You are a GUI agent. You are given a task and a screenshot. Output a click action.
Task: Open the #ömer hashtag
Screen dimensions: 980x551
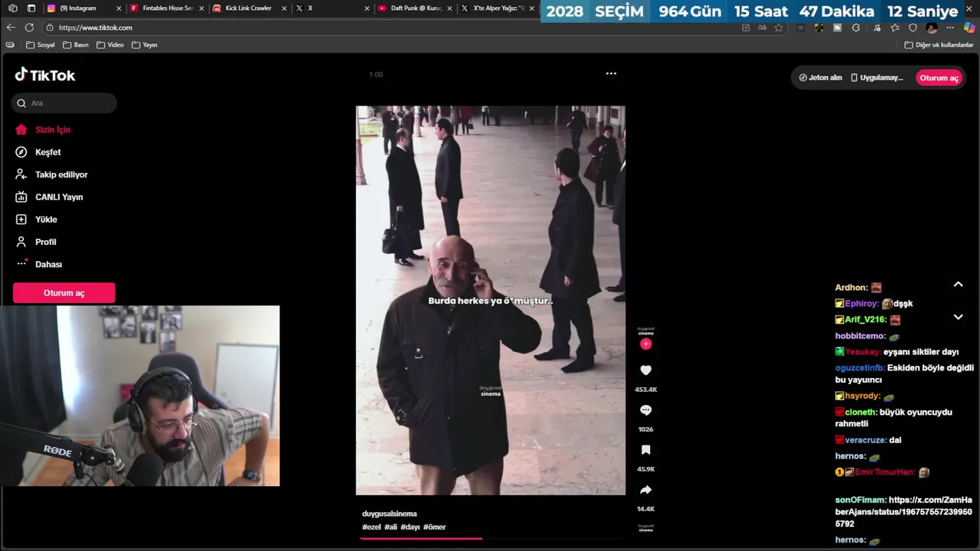pos(434,527)
